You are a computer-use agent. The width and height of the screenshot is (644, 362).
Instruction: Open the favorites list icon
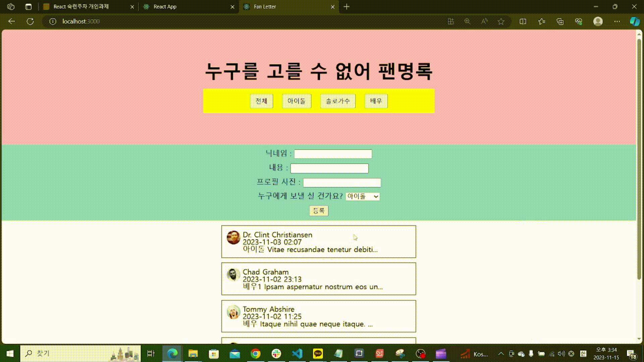point(541,21)
